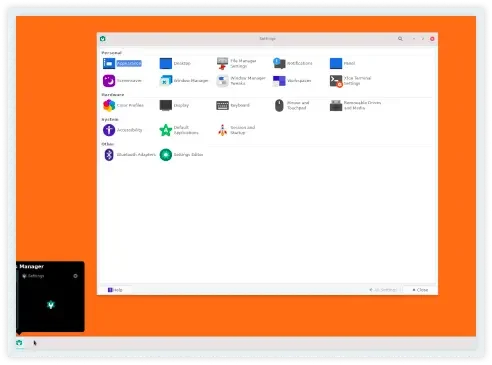Screen dimensions: 492x365
Task: Launch the Settings Editor
Action: click(x=181, y=155)
